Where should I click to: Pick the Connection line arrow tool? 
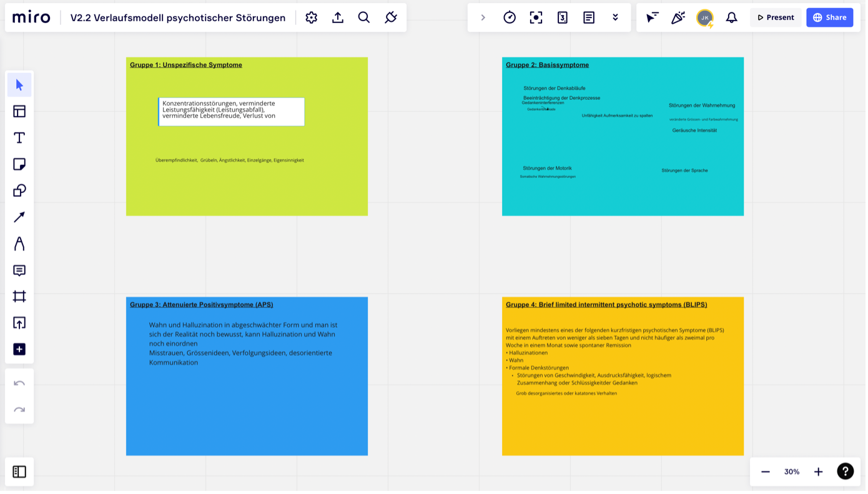pyautogui.click(x=19, y=217)
